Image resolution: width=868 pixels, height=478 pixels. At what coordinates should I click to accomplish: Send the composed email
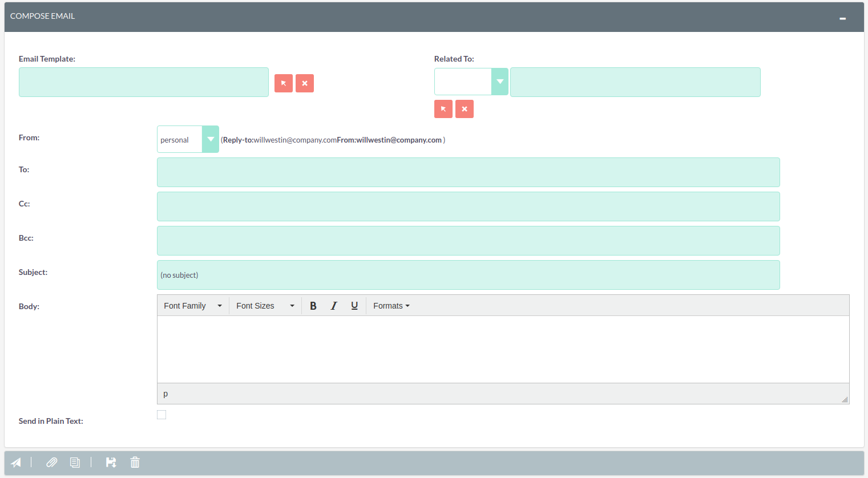point(15,462)
